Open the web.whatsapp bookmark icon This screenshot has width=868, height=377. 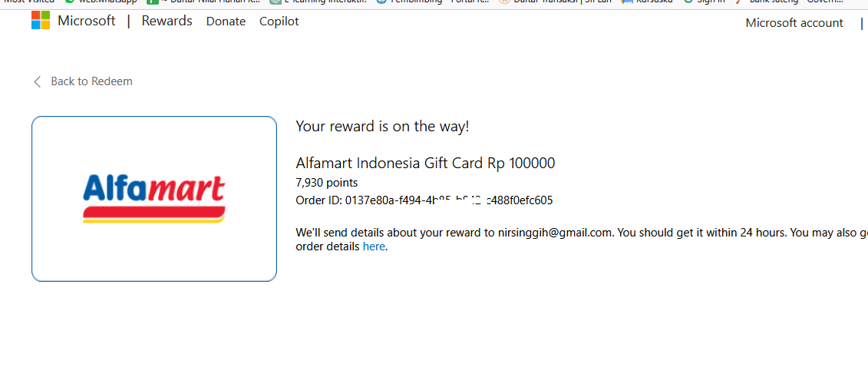(69, 2)
